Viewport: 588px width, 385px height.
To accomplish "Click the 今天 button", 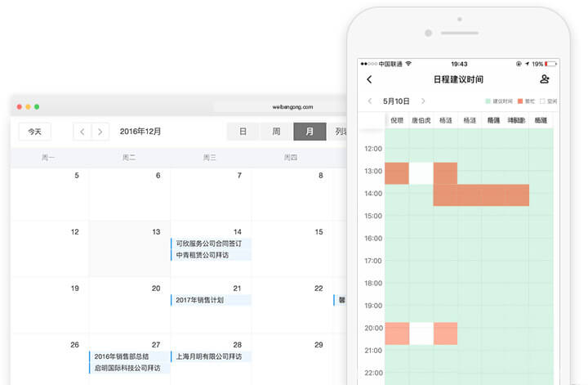I will coord(34,132).
